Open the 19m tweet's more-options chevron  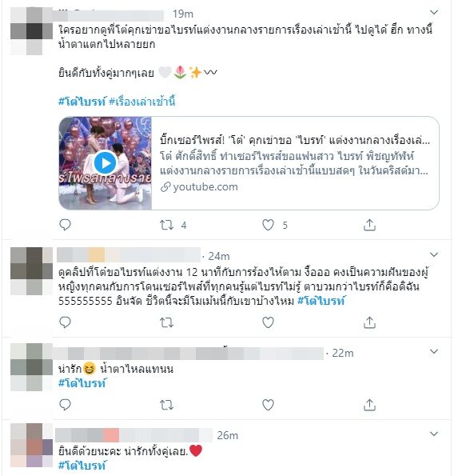point(434,13)
